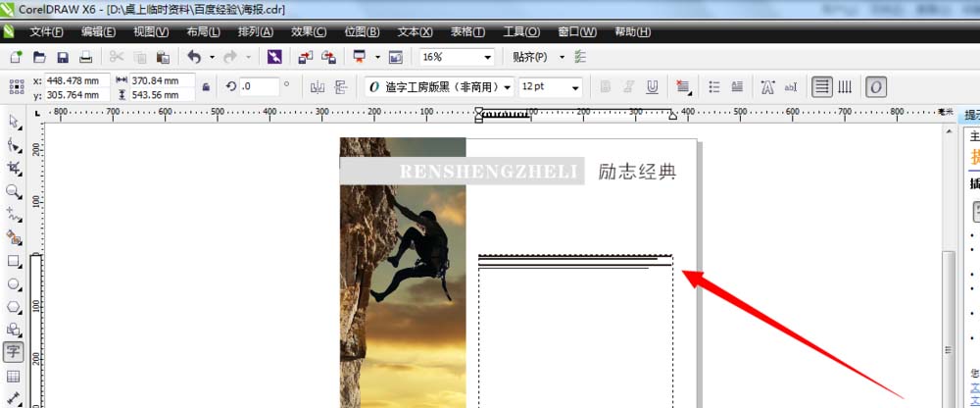Open the 贴齐(P) snap dropdown
Viewport: 980px width, 408px height.
point(562,57)
